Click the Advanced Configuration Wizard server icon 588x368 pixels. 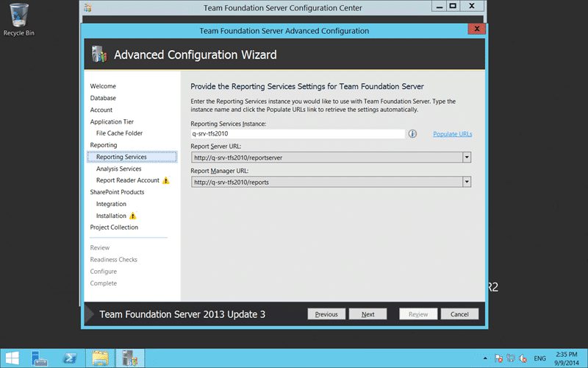pos(99,54)
